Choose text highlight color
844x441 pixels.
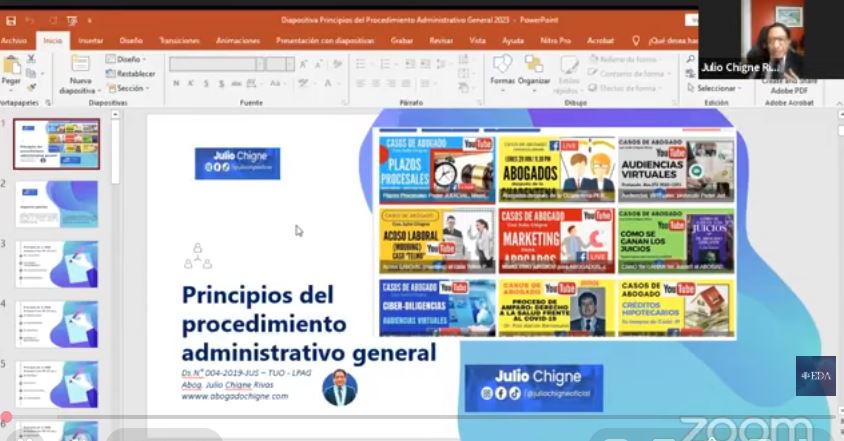point(305,83)
